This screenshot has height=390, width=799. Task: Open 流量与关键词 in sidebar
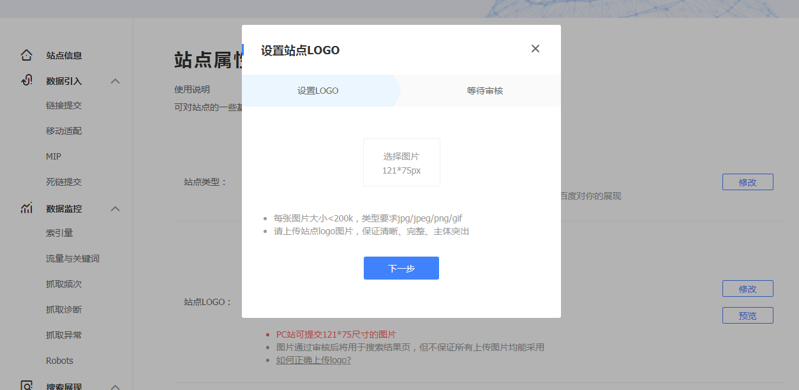click(72, 258)
